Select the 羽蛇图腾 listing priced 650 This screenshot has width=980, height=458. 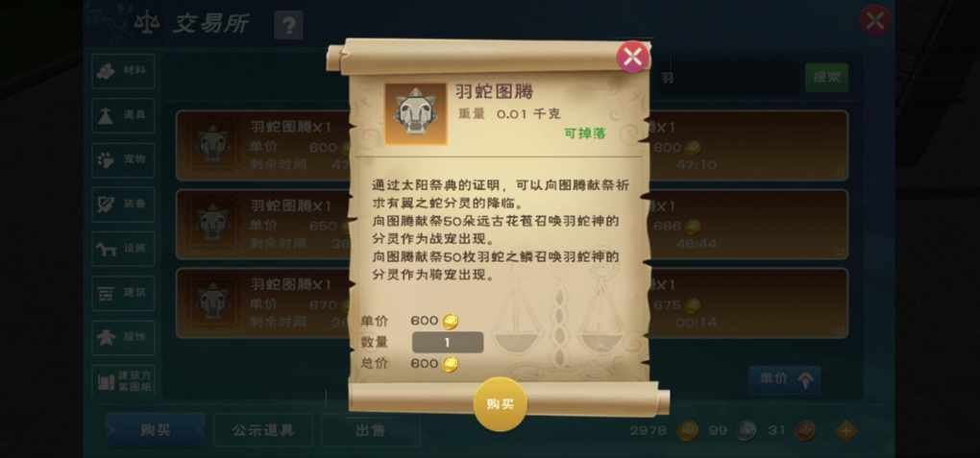(x=262, y=225)
